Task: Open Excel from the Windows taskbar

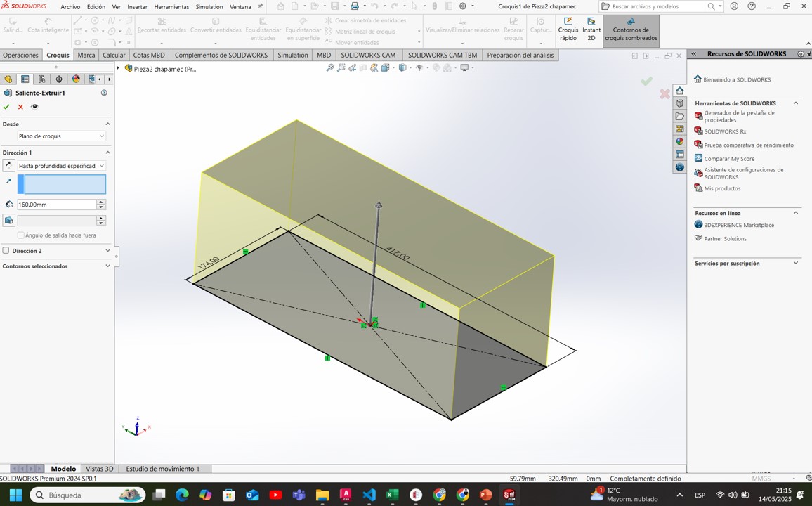Action: (x=392, y=495)
